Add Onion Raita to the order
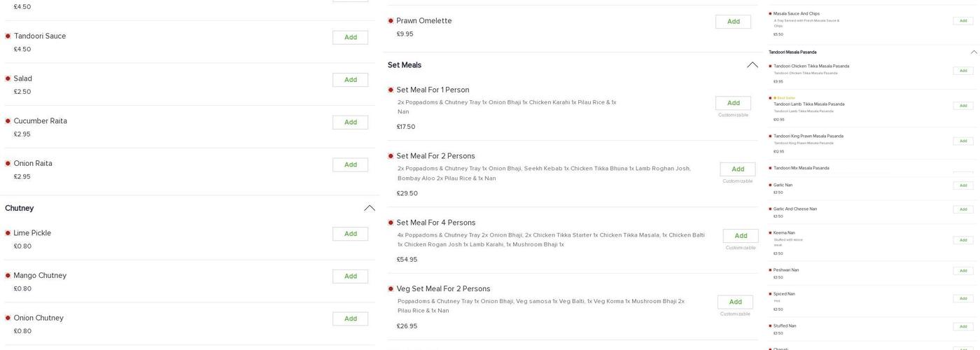The width and height of the screenshot is (980, 350). [350, 164]
